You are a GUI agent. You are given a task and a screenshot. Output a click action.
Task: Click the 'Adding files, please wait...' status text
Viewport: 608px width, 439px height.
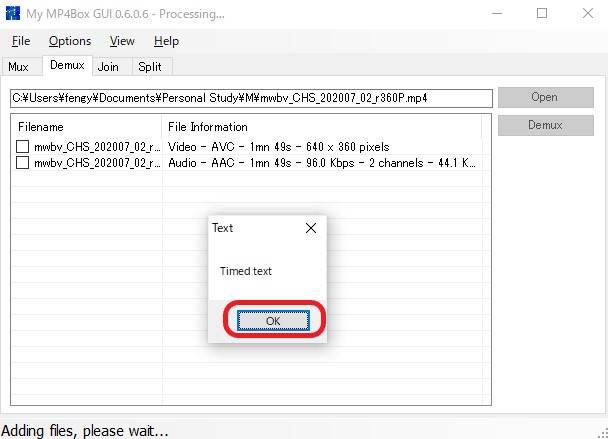point(85,431)
